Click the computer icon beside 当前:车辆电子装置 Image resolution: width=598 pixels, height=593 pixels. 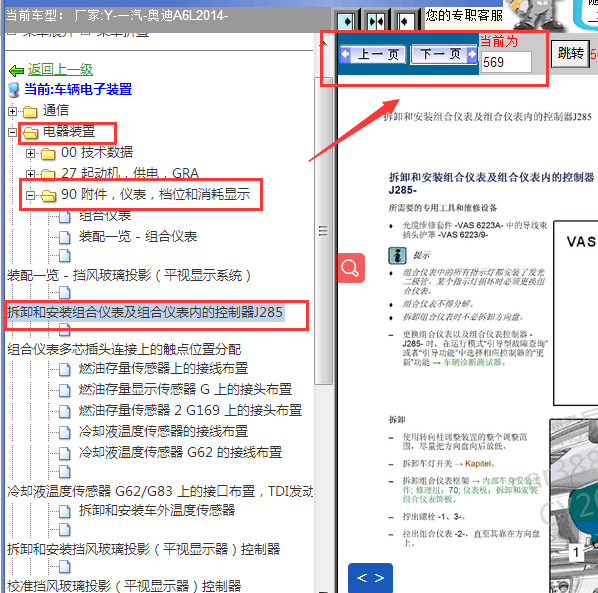tap(14, 90)
